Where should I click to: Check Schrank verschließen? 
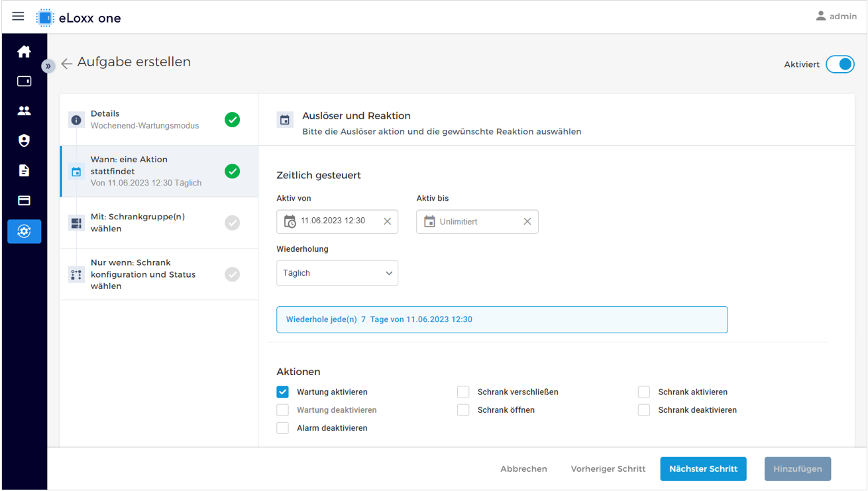tap(463, 392)
